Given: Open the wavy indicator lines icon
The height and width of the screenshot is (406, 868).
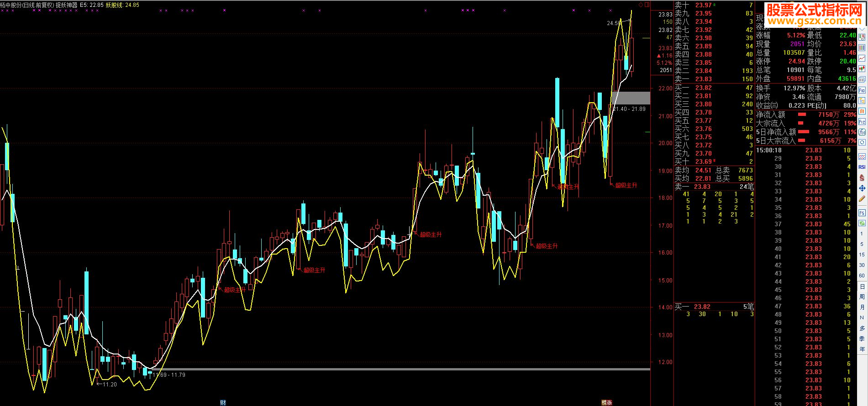Looking at the screenshot, I should pos(862,156).
